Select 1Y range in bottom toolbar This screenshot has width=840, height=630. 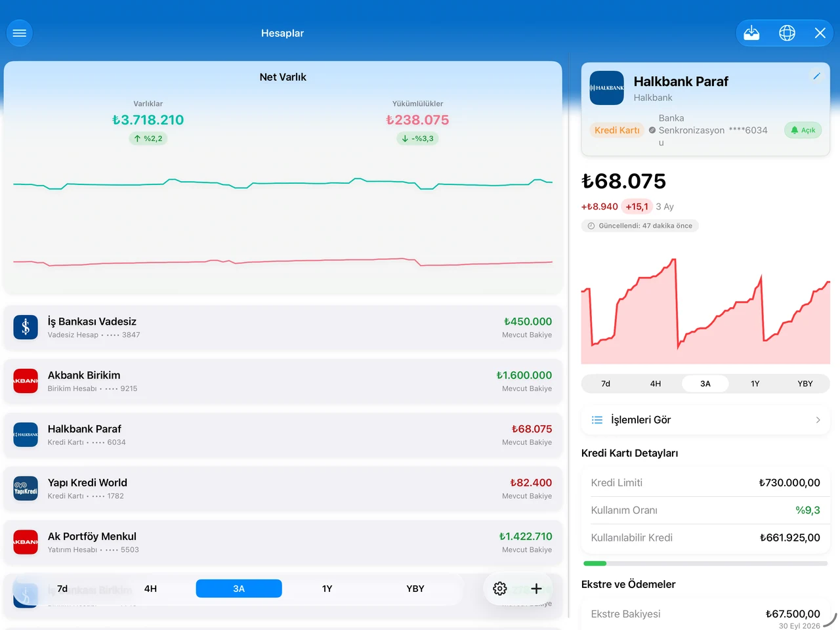(x=327, y=589)
